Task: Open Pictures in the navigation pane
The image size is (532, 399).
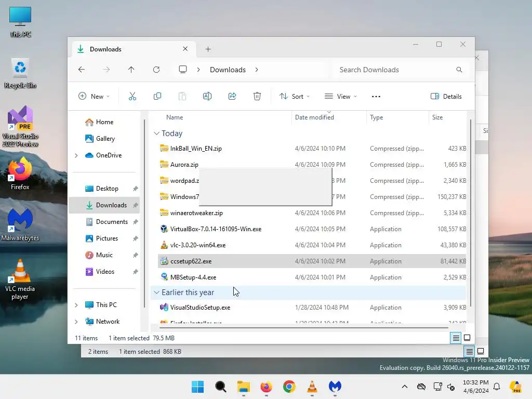Action: pyautogui.click(x=104, y=238)
